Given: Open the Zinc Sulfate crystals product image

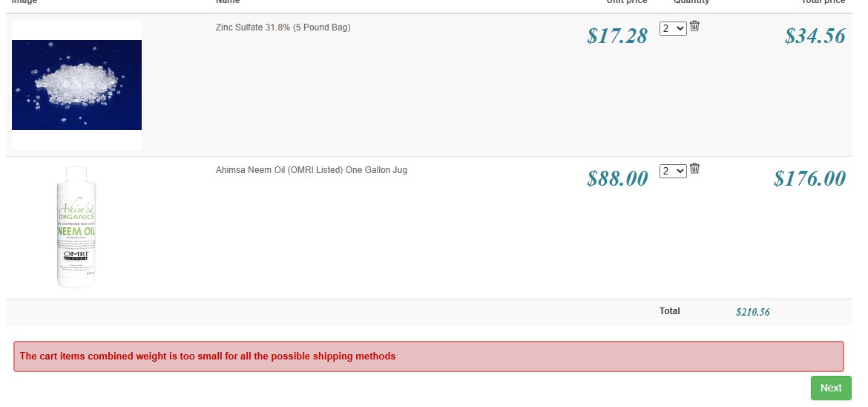Looking at the screenshot, I should [77, 85].
